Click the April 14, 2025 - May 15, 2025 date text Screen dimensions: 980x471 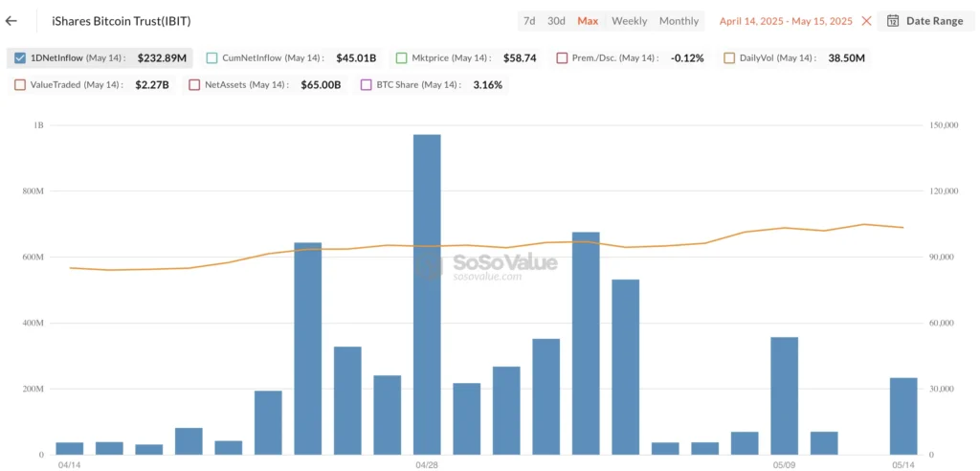(786, 21)
